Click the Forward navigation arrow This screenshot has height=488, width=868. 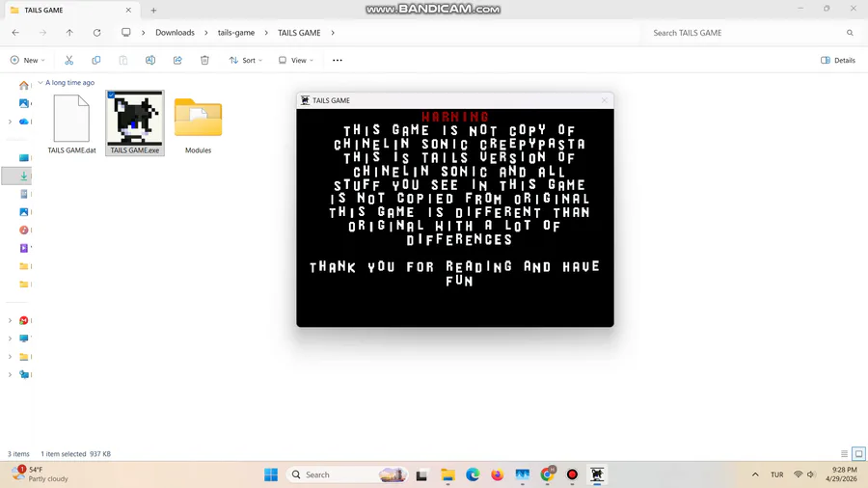(x=42, y=33)
